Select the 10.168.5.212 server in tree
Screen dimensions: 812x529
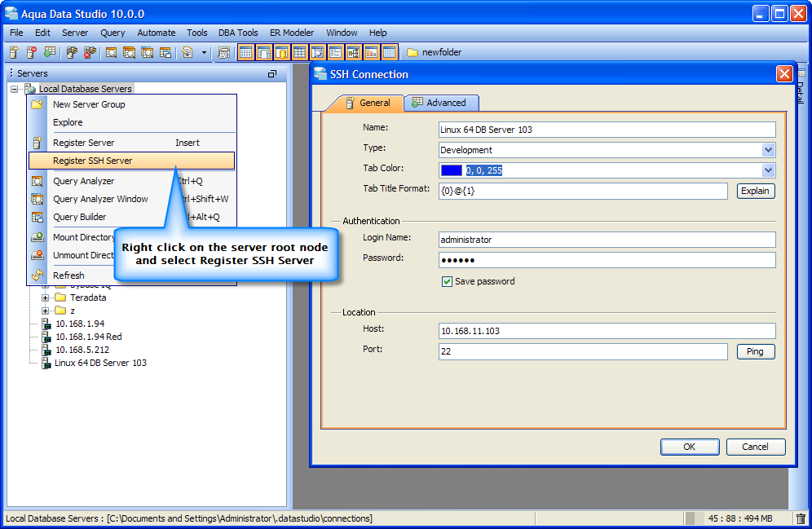(x=82, y=350)
